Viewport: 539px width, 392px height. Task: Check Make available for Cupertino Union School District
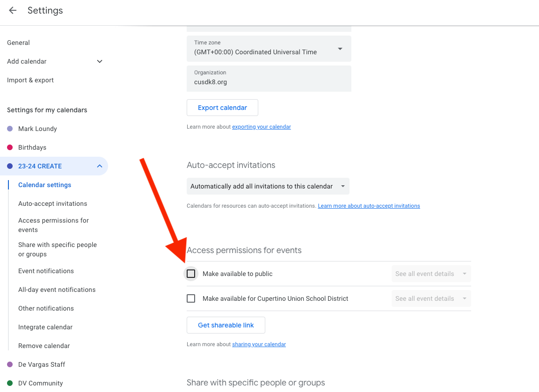[191, 298]
